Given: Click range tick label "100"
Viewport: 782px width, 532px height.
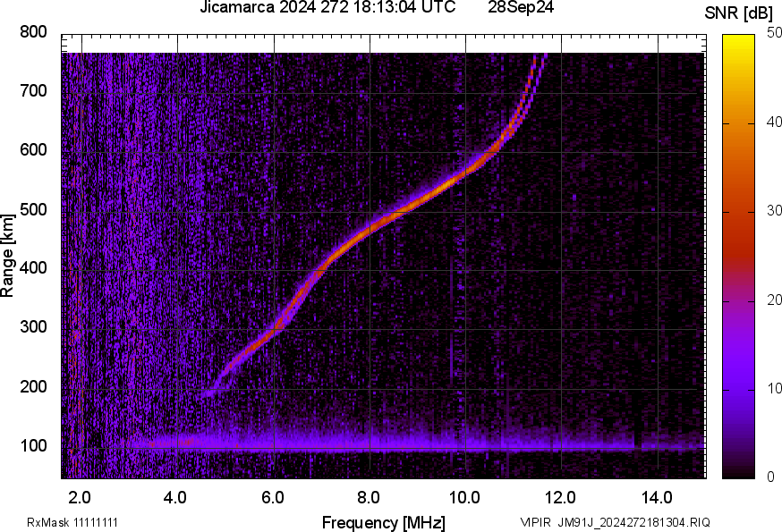Looking at the screenshot, I should pyautogui.click(x=33, y=445).
